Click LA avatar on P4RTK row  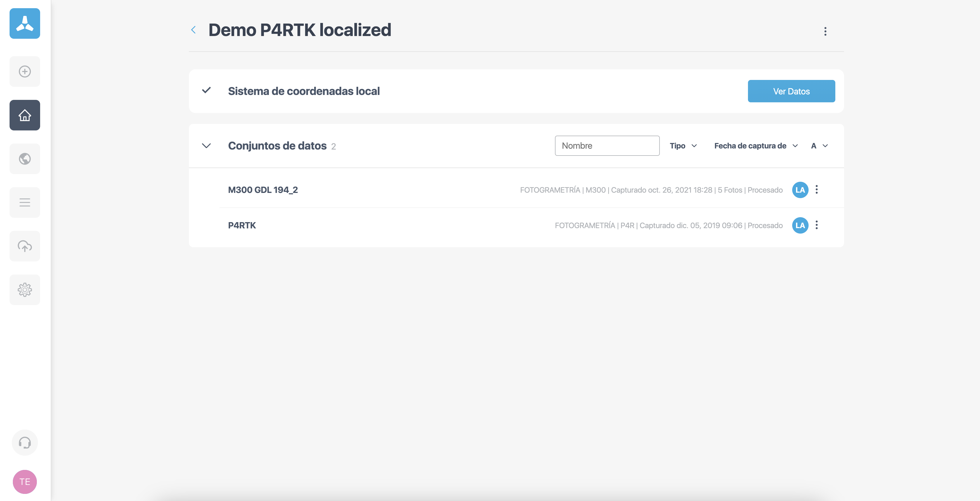pos(800,226)
